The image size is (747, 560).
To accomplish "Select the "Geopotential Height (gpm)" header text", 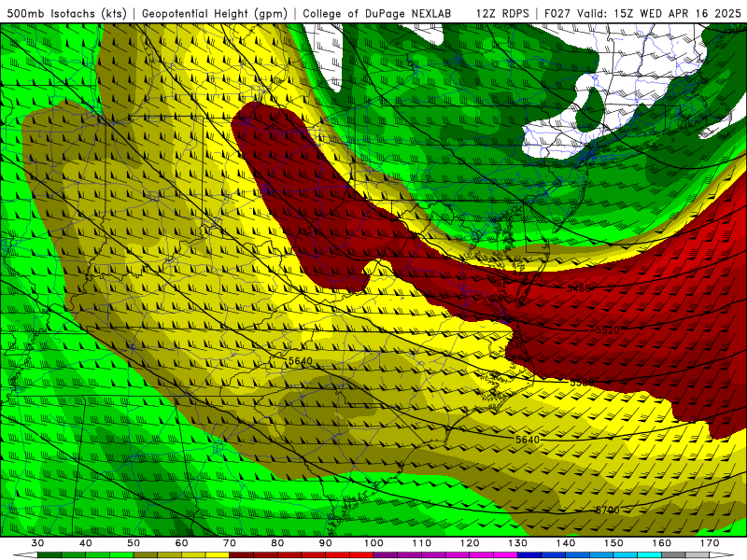I will (215, 14).
